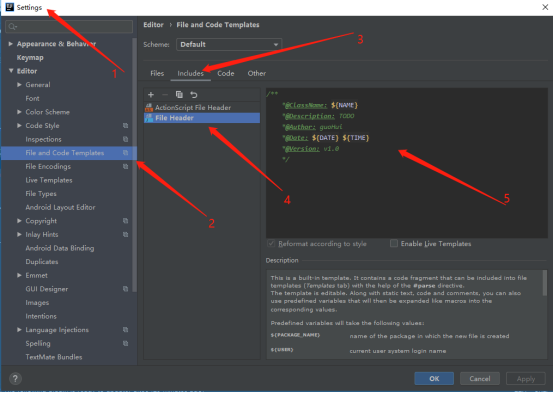
Task: Click the project-level icon beside Language Injections
Action: [125, 330]
